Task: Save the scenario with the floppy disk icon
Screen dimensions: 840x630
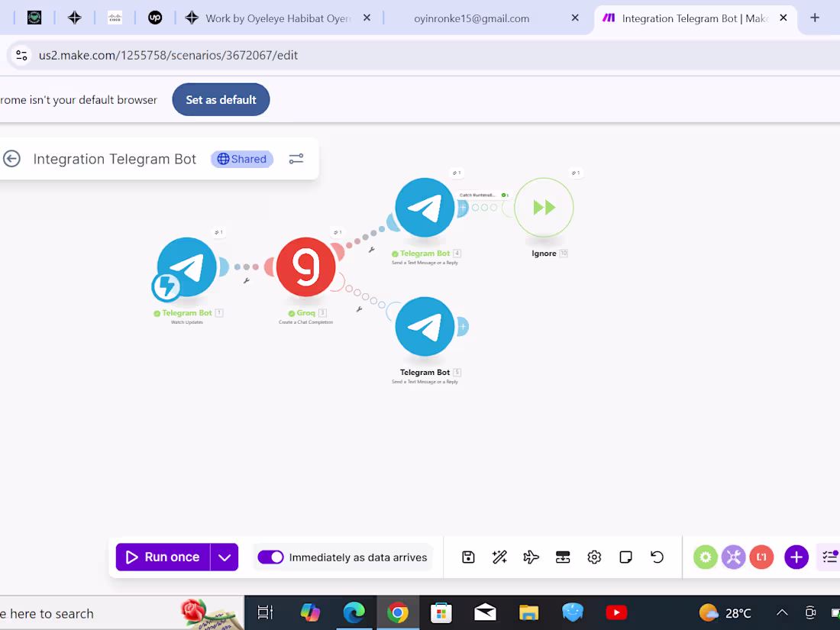Action: point(468,557)
